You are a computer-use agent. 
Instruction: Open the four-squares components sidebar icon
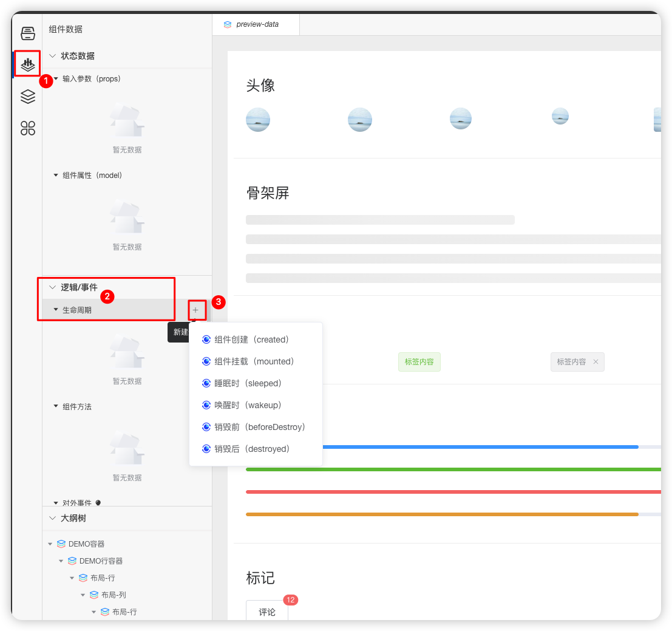click(28, 128)
